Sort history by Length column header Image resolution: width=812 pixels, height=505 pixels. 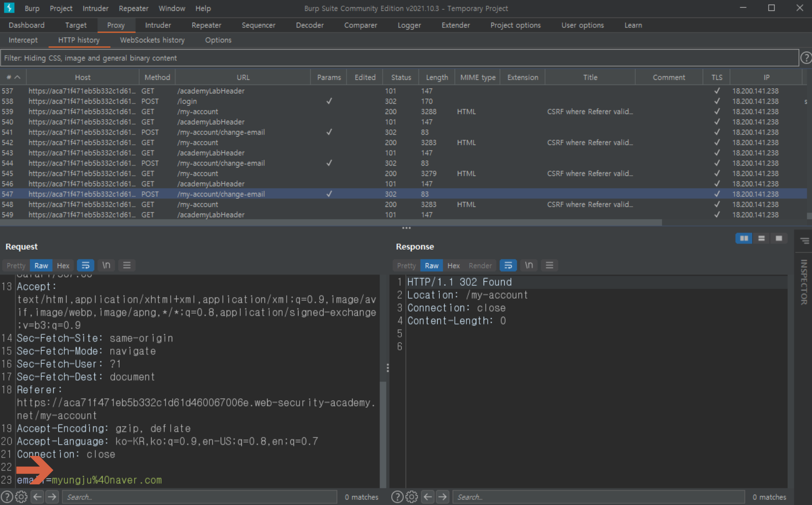(437, 77)
